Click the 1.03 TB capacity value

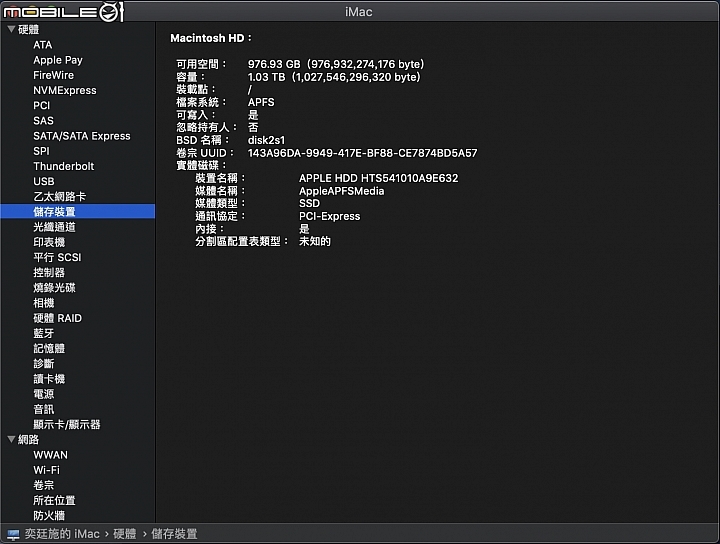click(x=334, y=77)
